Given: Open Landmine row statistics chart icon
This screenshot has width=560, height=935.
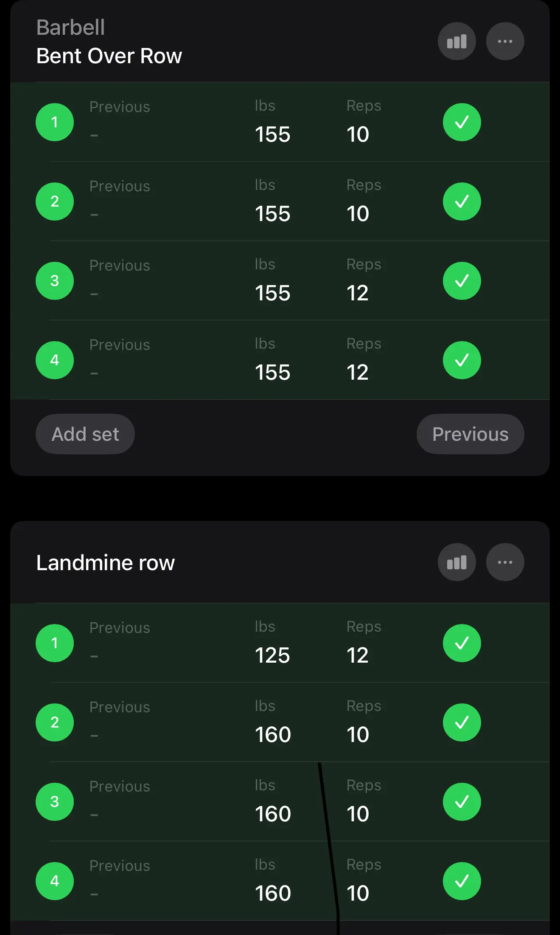Looking at the screenshot, I should [x=456, y=562].
